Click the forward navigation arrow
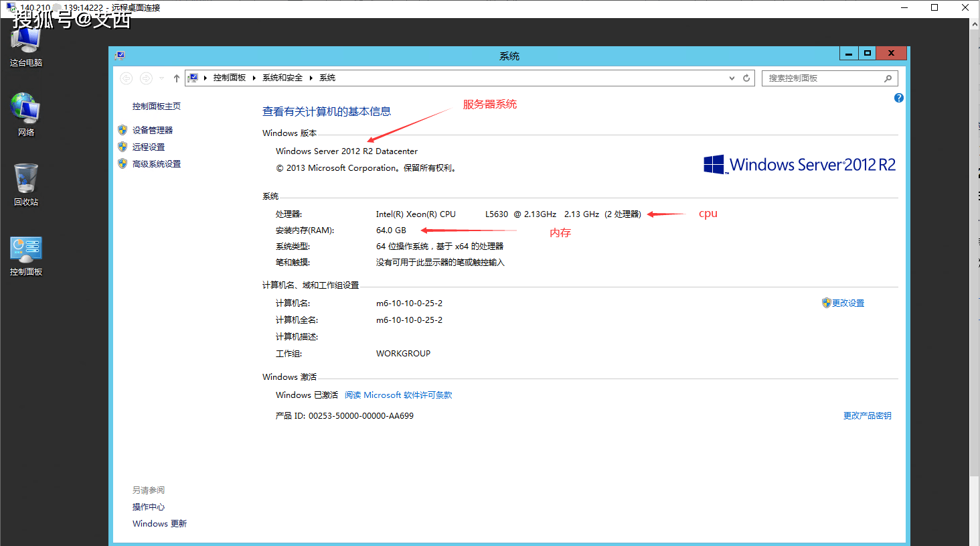980x546 pixels. (x=146, y=78)
